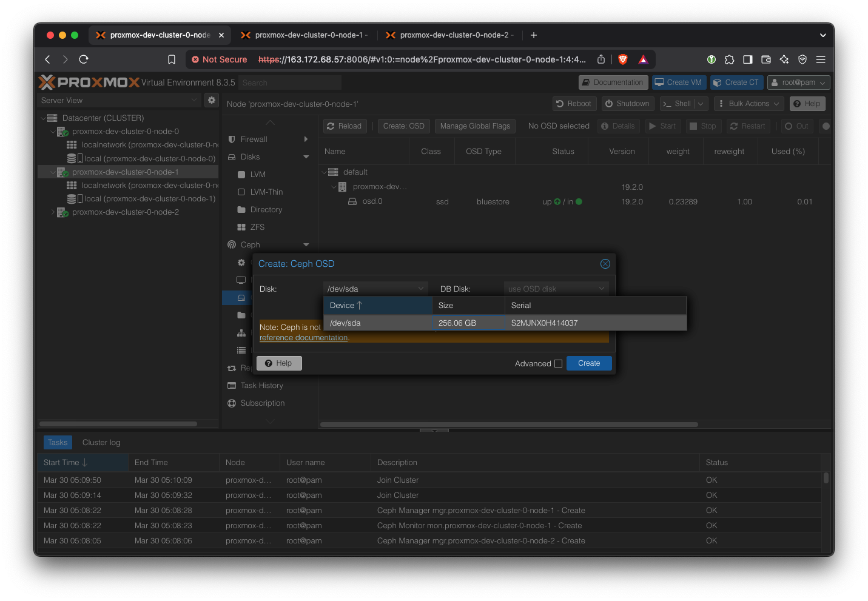Open the reference documentation link
The image size is (868, 601).
[303, 338]
